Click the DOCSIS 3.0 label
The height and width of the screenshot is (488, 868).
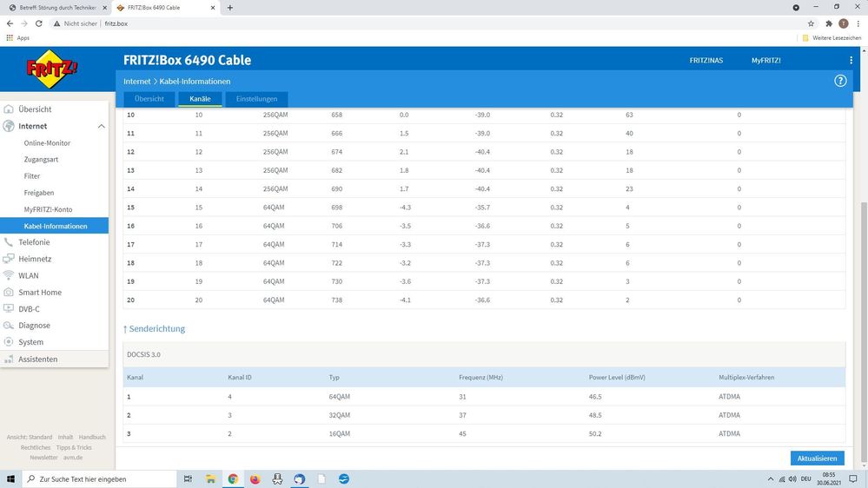143,354
